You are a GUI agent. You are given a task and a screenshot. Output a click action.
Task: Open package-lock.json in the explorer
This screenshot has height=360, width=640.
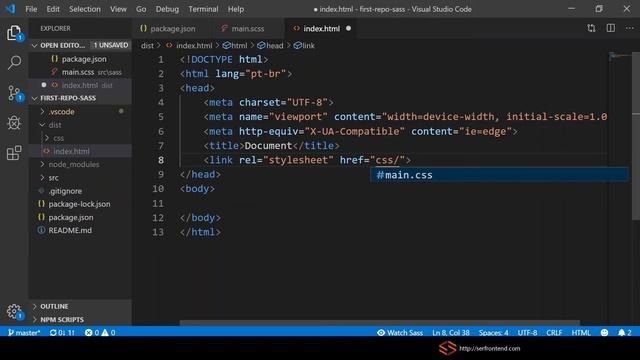[80, 204]
